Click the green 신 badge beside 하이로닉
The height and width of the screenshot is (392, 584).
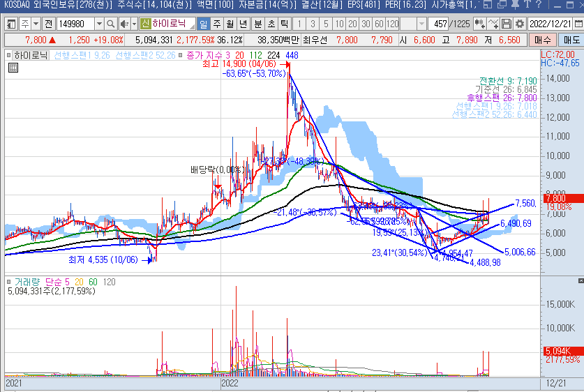(145, 24)
